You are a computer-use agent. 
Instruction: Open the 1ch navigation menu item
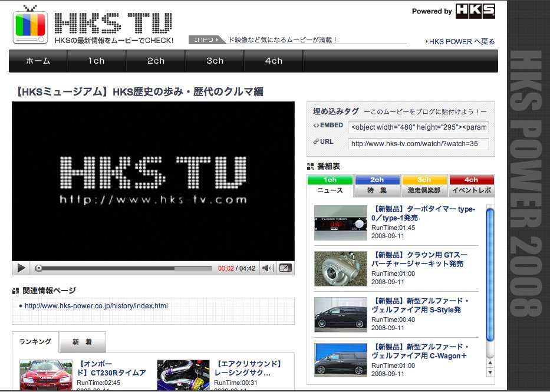coord(97,61)
